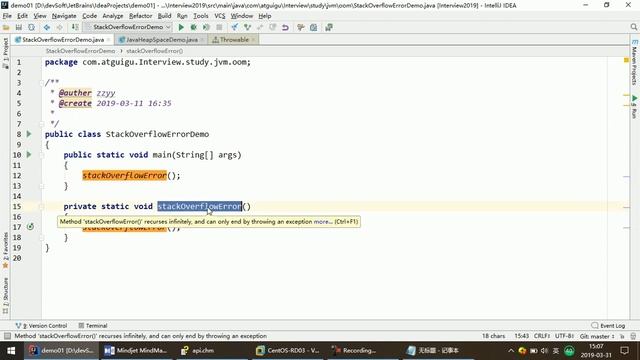Open Project Structure toolbar icon
640x360 pixels.
pyautogui.click(x=313, y=27)
